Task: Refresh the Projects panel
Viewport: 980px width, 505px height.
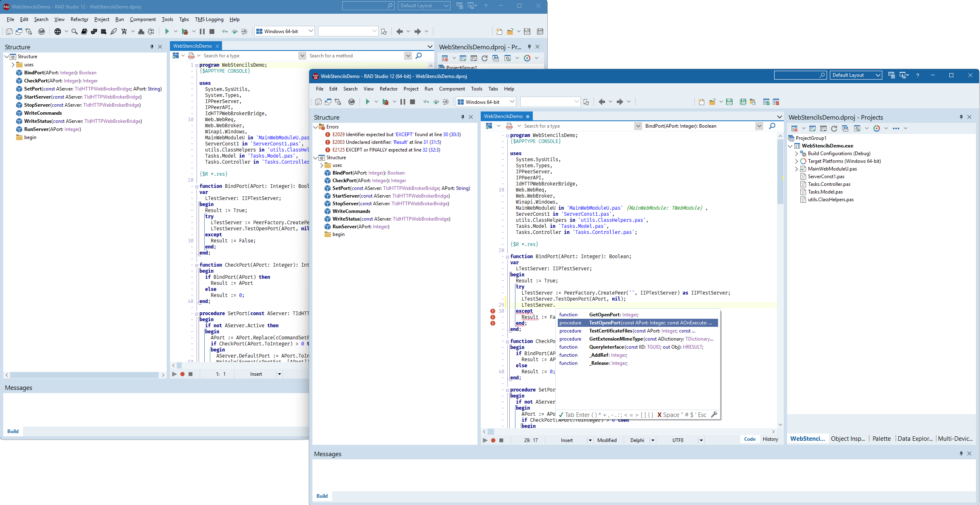Action: click(833, 128)
